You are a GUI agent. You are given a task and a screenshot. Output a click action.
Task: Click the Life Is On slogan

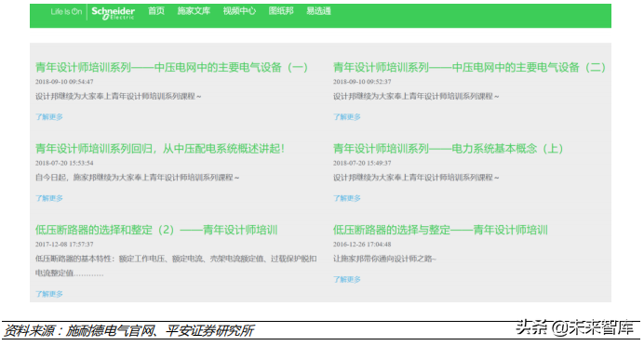[66, 11]
